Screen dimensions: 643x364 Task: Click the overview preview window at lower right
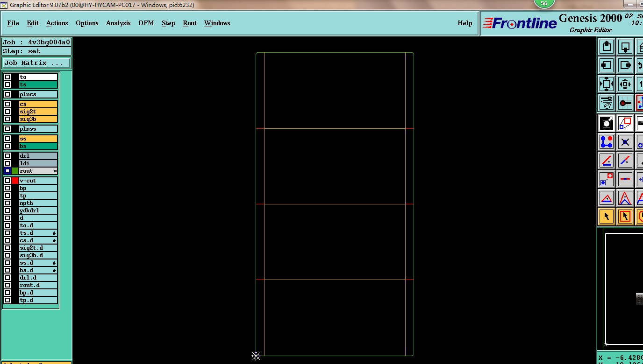pos(624,289)
